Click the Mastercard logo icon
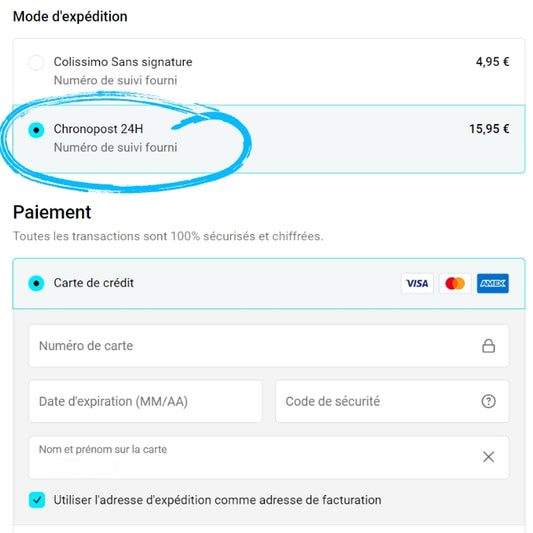The width and height of the screenshot is (533, 533). [x=455, y=283]
